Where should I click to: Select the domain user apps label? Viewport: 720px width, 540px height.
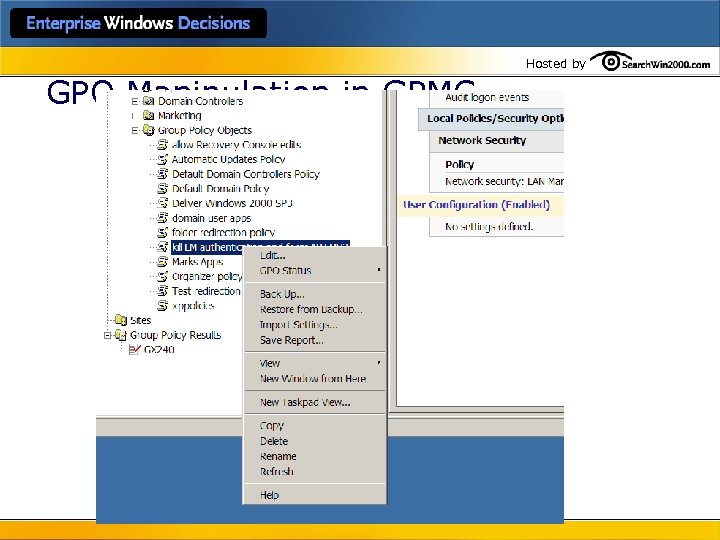(211, 218)
